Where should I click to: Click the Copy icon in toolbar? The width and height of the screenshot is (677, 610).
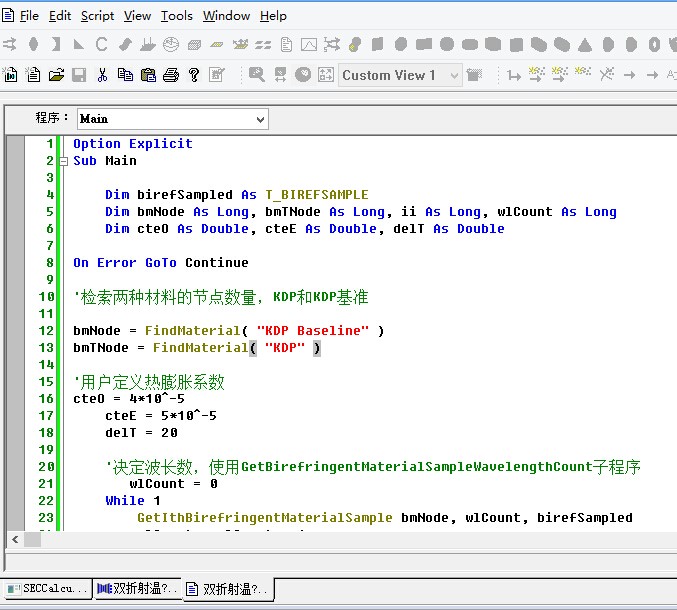coord(125,75)
